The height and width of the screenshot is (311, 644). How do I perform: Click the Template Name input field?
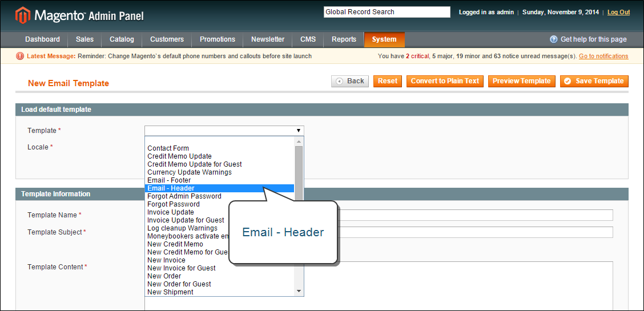point(475,215)
